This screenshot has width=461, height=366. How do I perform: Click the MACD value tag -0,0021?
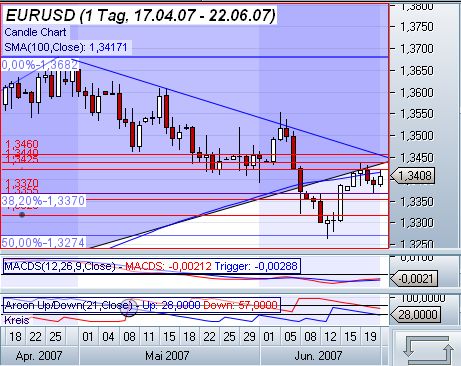coord(413,279)
